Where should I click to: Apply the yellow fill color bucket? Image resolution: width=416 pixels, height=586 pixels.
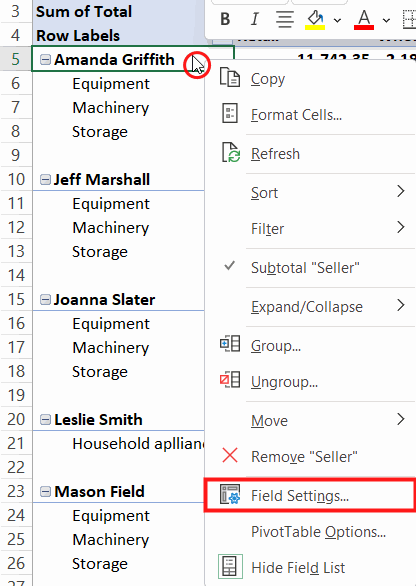(x=315, y=19)
